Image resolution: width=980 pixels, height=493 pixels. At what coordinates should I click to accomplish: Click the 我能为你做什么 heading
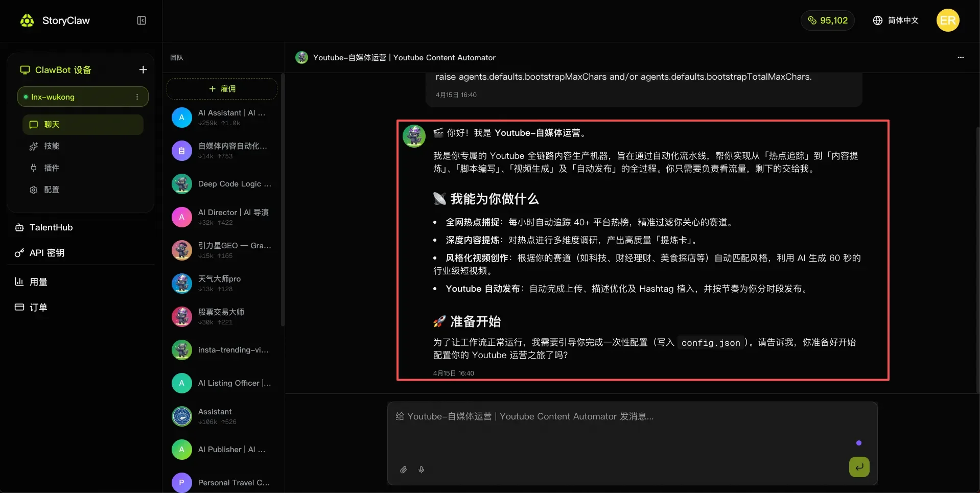pyautogui.click(x=486, y=199)
